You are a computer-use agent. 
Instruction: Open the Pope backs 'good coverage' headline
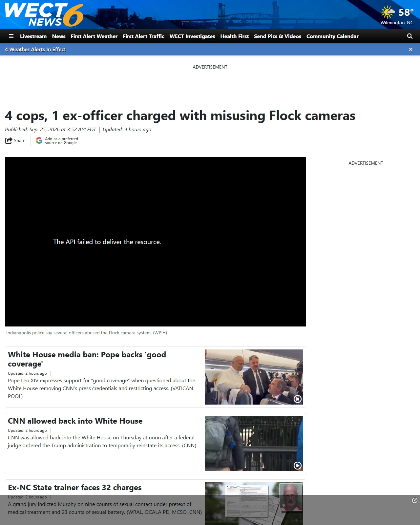tap(87, 359)
